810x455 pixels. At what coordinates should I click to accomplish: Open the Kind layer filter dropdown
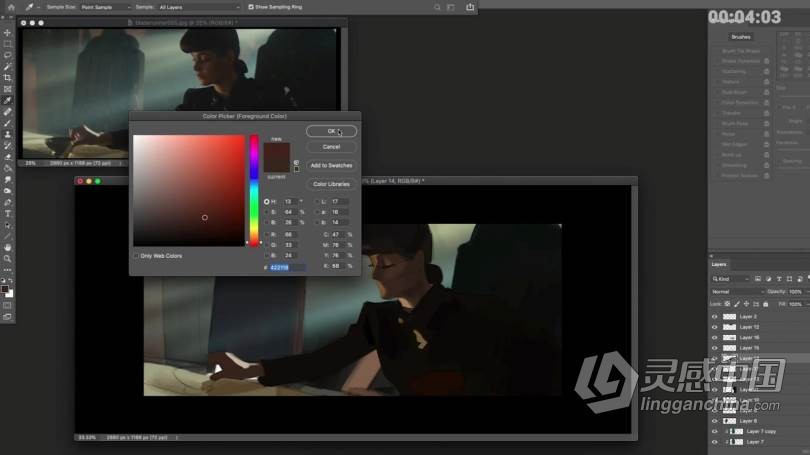[x=730, y=279]
